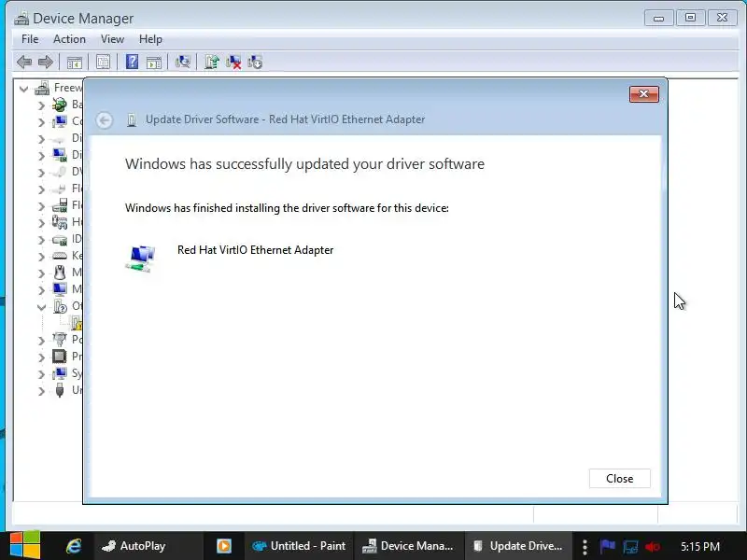747x560 pixels.
Task: Click the Uninstall device toolbar icon with red X
Action: (x=233, y=62)
